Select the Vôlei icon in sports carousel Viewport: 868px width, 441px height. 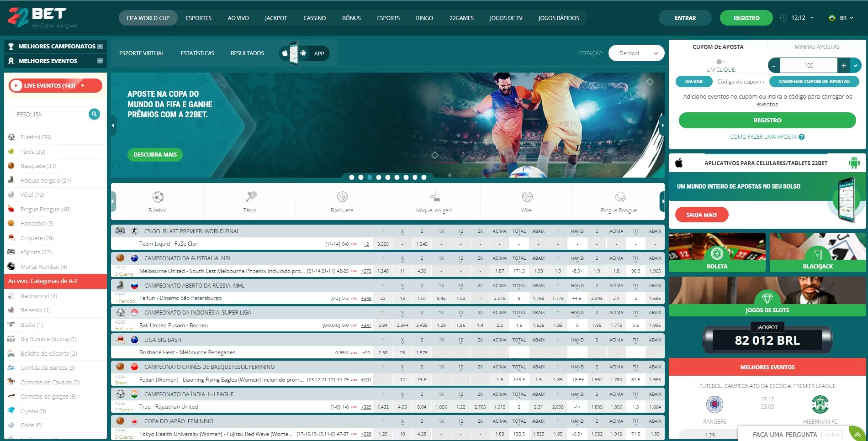pyautogui.click(x=527, y=197)
